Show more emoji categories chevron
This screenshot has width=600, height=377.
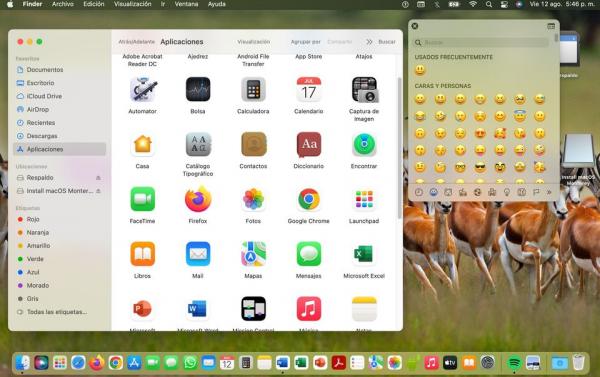click(549, 192)
